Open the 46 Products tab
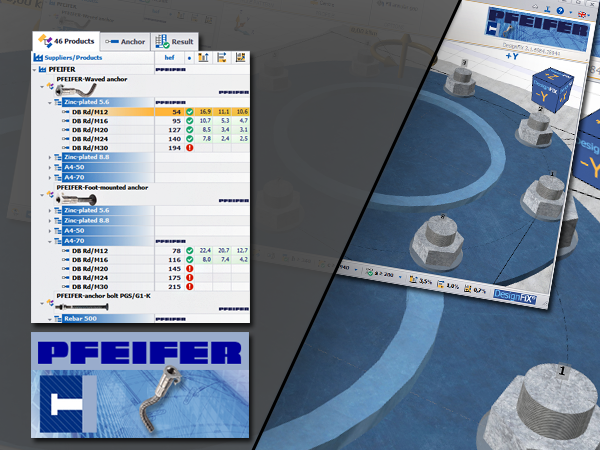Screen dimensions: 600x450 point(66,41)
